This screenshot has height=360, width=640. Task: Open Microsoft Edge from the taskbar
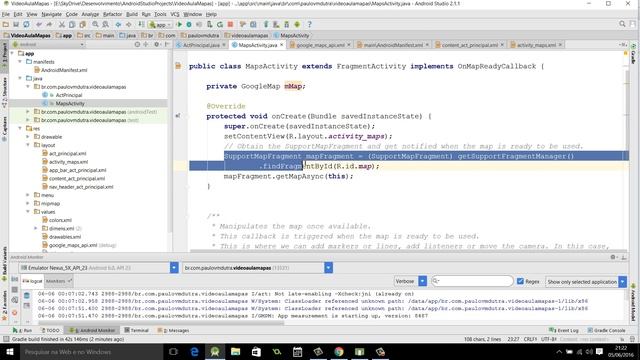pos(194,351)
